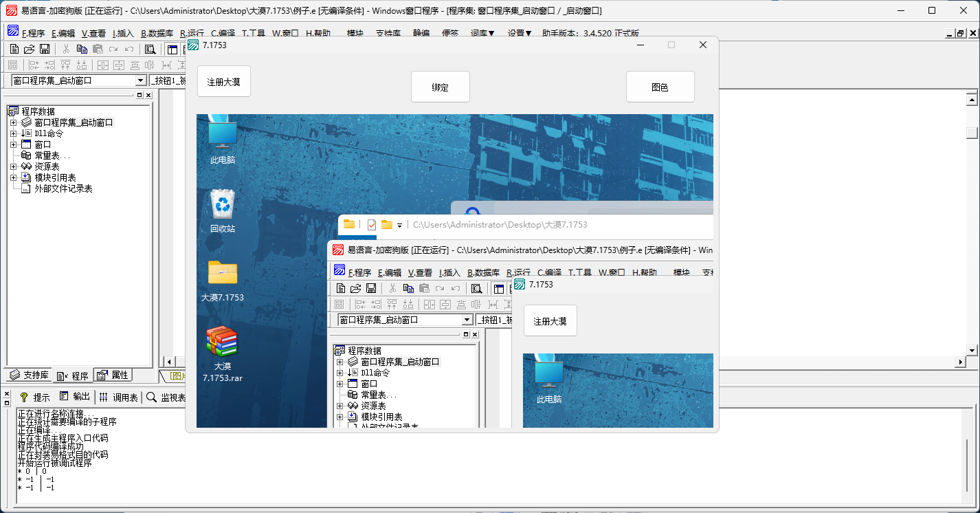Expand the 窗口程序集_启动窗口 tree node
Image resolution: width=980 pixels, height=513 pixels.
[x=13, y=122]
